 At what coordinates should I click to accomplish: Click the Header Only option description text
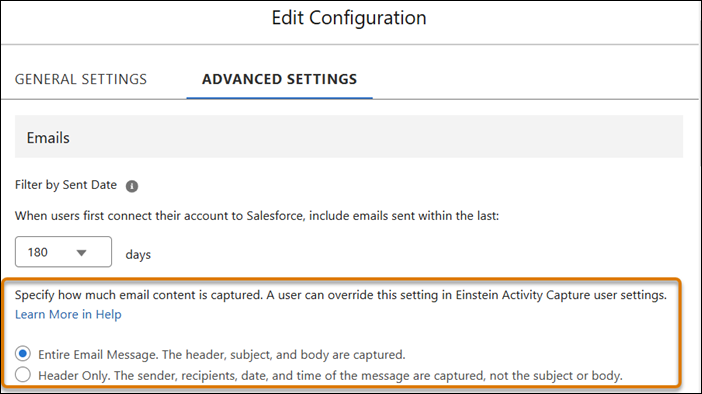click(330, 375)
